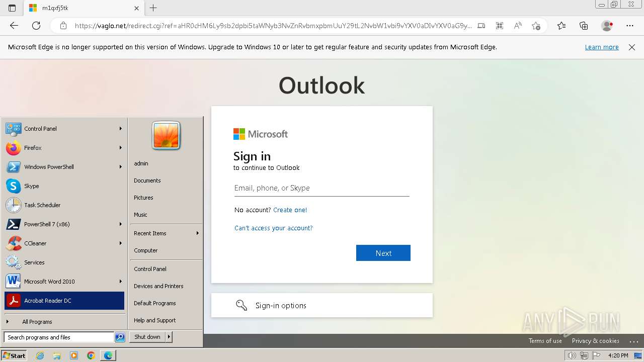Launch Firefox from the Start menu
644x362 pixels.
pos(64,148)
